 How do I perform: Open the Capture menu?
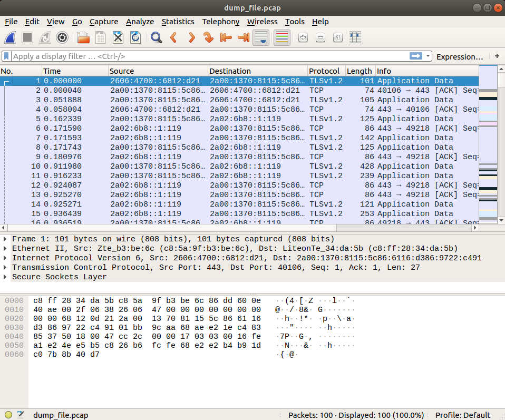pos(104,22)
